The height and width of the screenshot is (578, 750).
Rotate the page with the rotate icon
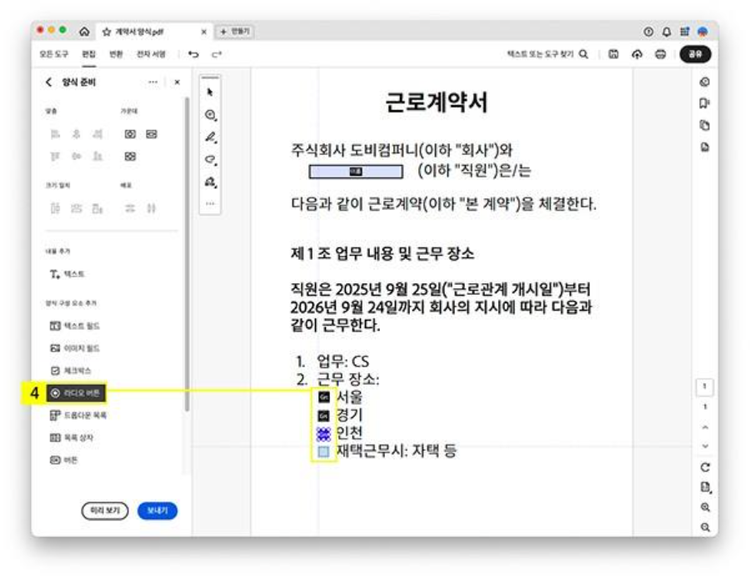point(705,467)
